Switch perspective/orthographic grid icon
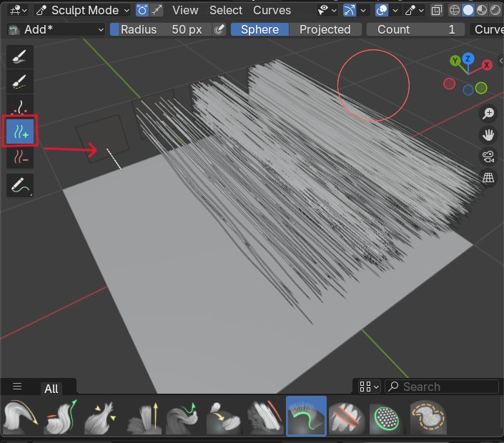This screenshot has width=504, height=443. [488, 178]
